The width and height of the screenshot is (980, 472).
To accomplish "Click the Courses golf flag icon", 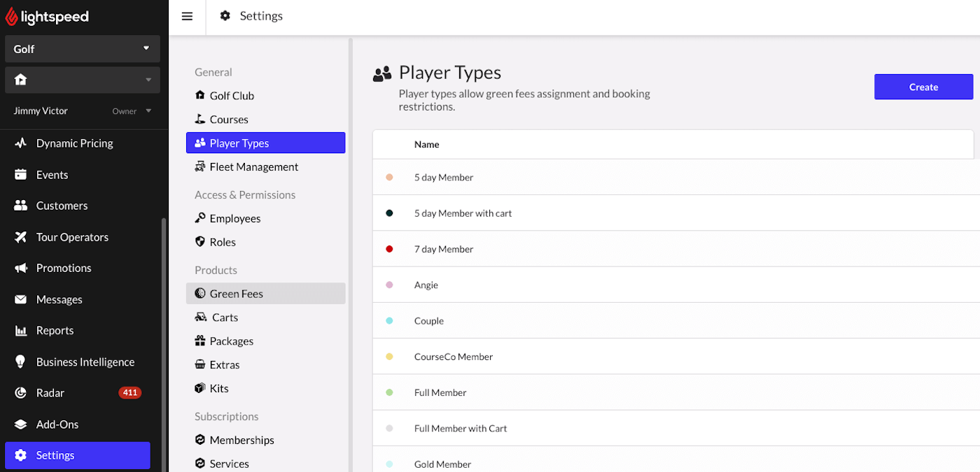I will (200, 119).
